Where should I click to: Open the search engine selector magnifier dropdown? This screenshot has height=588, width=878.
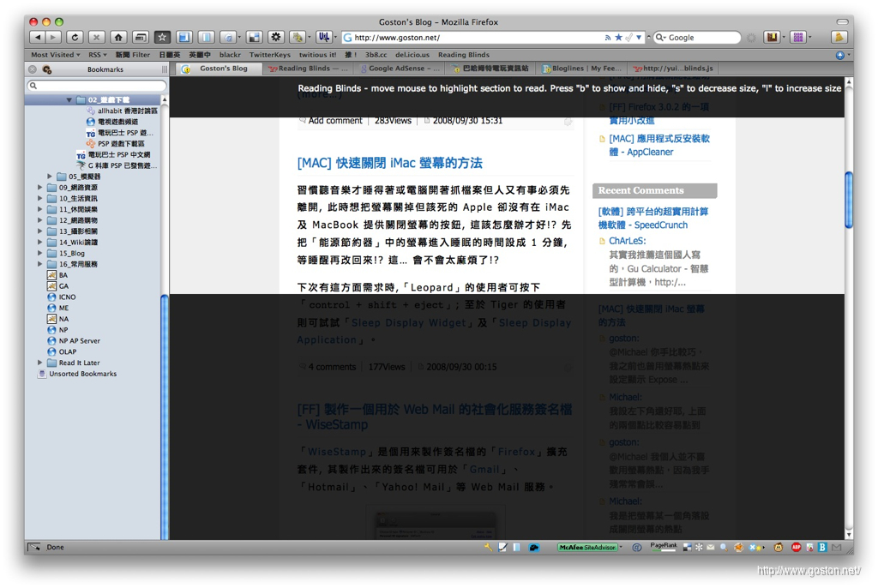tap(661, 38)
